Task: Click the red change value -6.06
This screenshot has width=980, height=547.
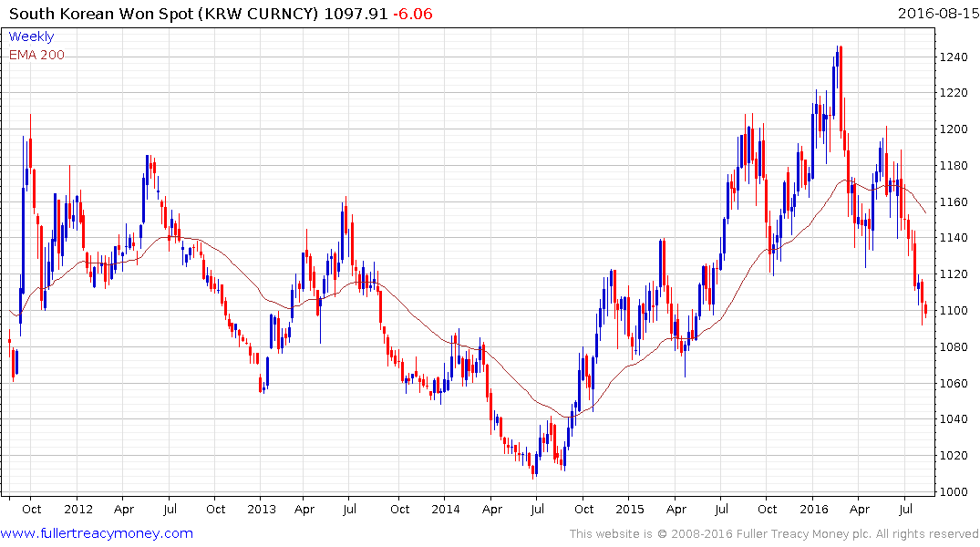Action: (x=412, y=14)
